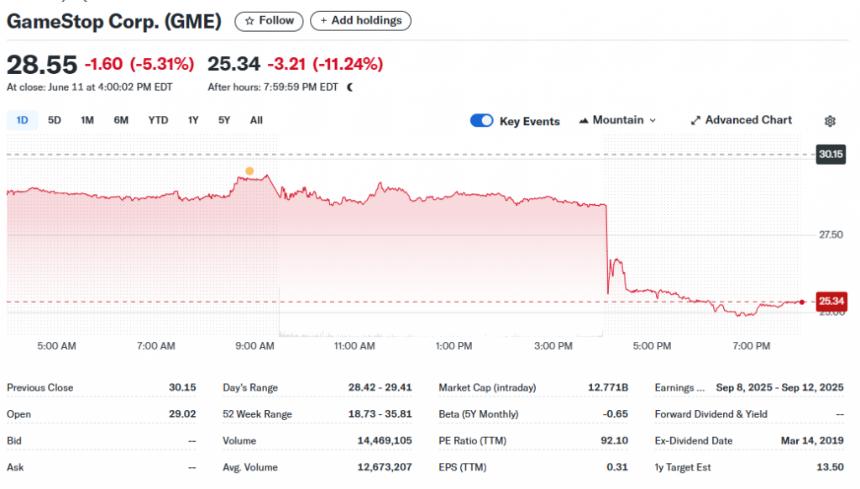Select the All time range tab

point(256,120)
